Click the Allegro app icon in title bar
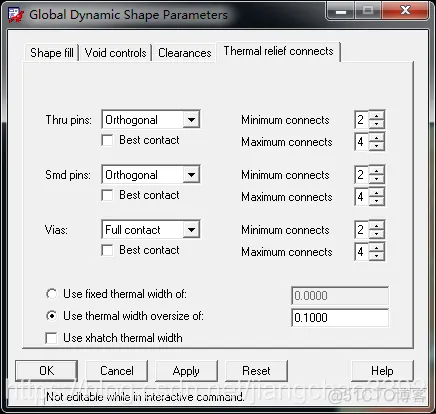 coord(16,15)
